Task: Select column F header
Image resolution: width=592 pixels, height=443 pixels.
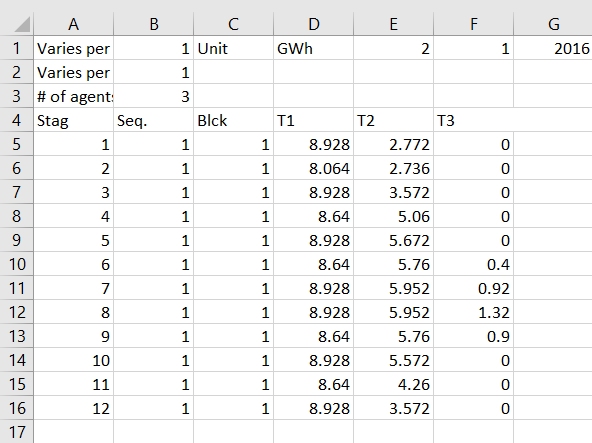Action: click(473, 24)
